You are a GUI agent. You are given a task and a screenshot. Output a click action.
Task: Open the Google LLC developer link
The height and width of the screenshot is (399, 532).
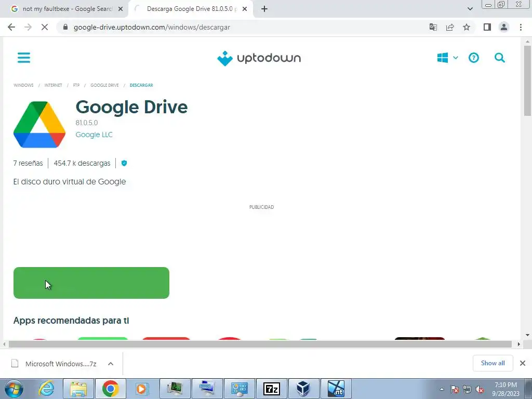(94, 135)
